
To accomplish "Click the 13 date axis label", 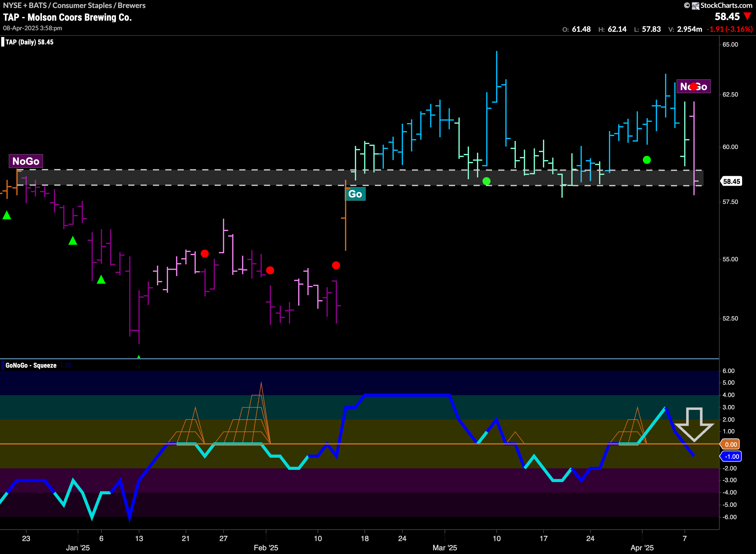I will click(139, 539).
